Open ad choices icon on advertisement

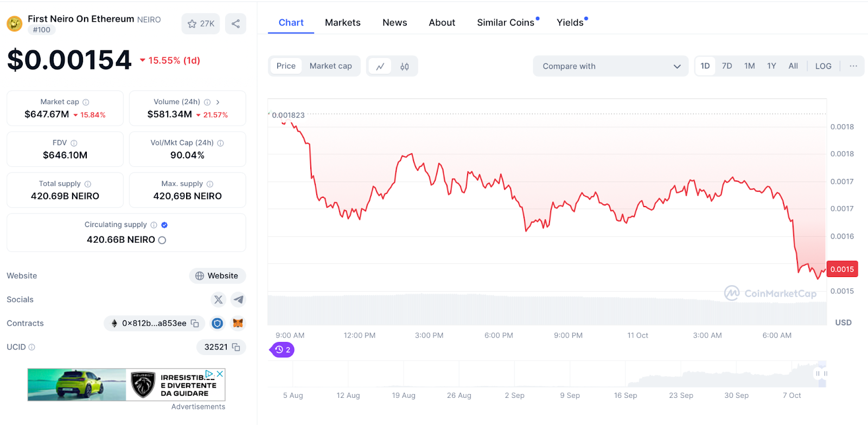(x=210, y=374)
